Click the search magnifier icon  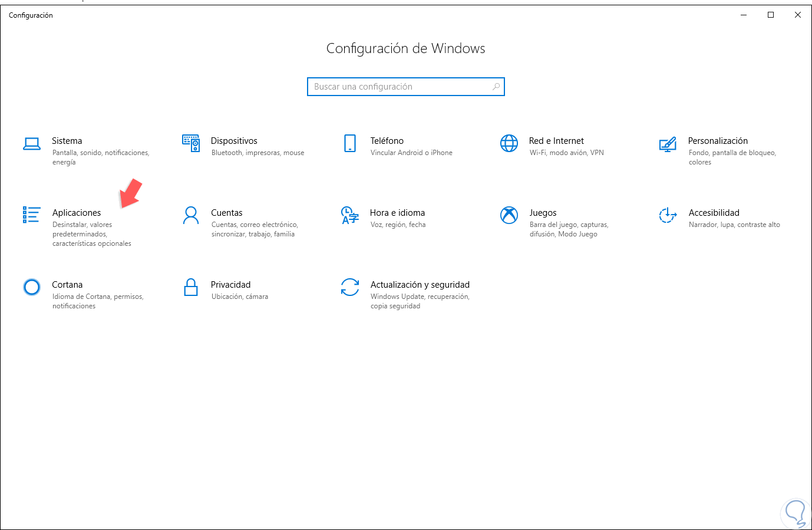click(x=496, y=87)
